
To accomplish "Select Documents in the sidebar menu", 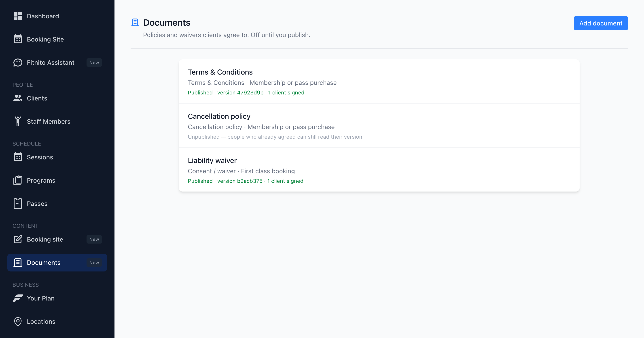I will (x=57, y=263).
